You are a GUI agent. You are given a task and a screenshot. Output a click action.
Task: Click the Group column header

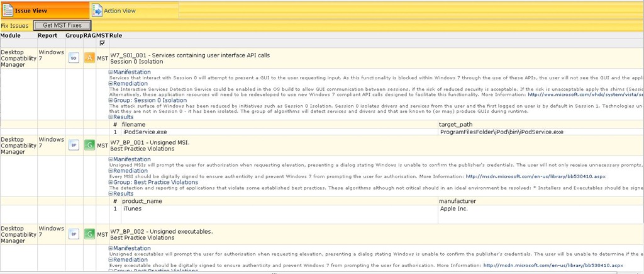pos(74,35)
